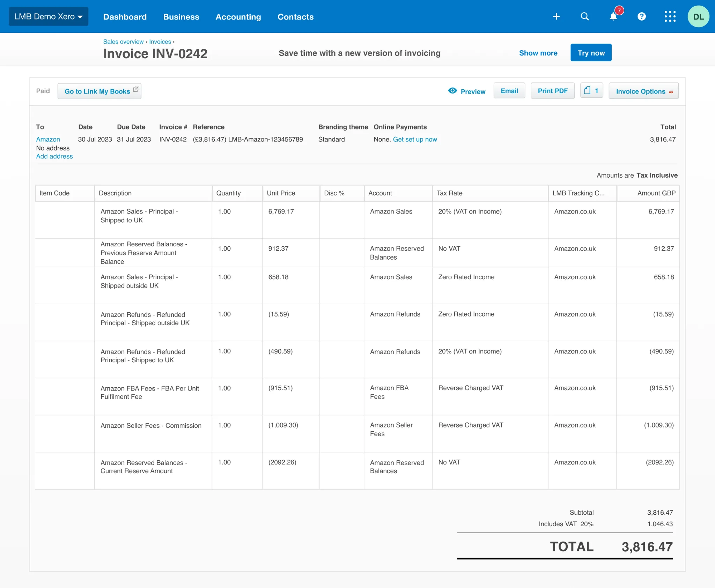Open notifications bell with 7 badge

[x=613, y=16]
